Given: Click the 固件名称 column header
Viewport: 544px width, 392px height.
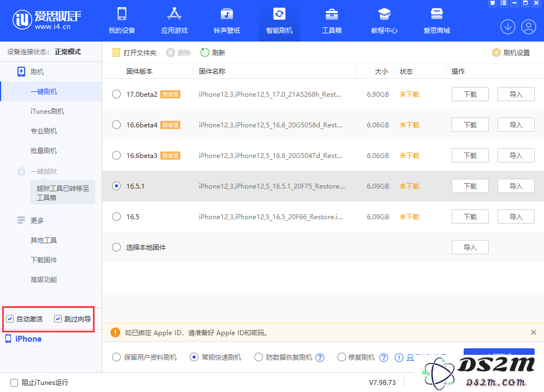Looking at the screenshot, I should pyautogui.click(x=212, y=72).
